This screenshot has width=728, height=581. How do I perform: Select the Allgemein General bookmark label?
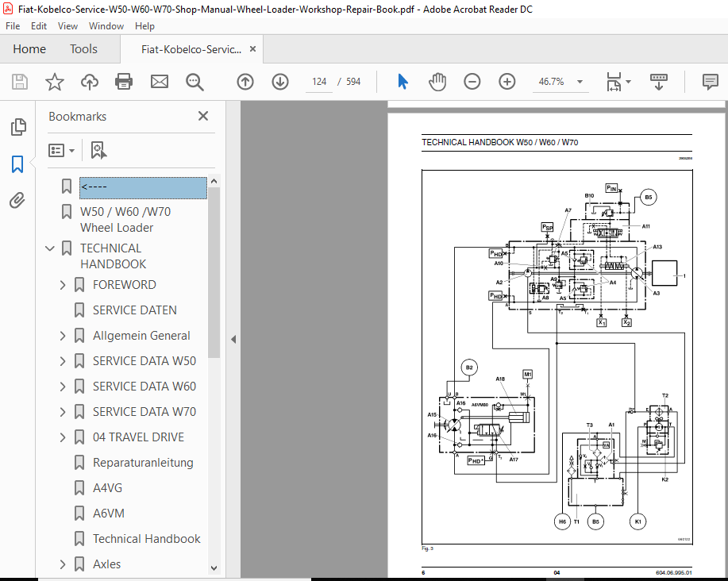tap(141, 336)
